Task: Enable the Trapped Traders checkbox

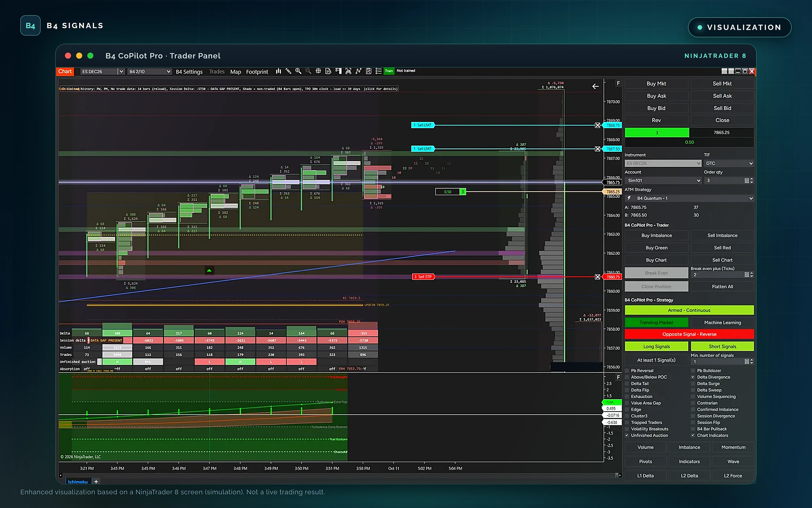Action: click(627, 423)
